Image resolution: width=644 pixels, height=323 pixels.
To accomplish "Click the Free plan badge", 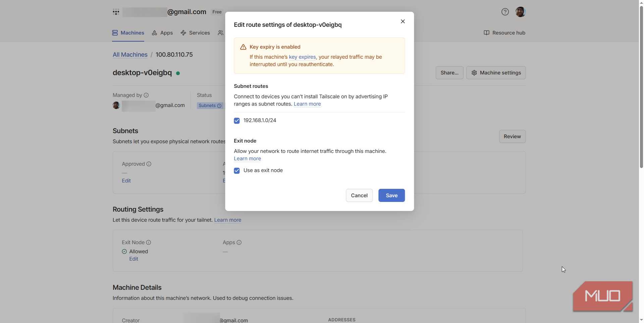I will 217,12.
